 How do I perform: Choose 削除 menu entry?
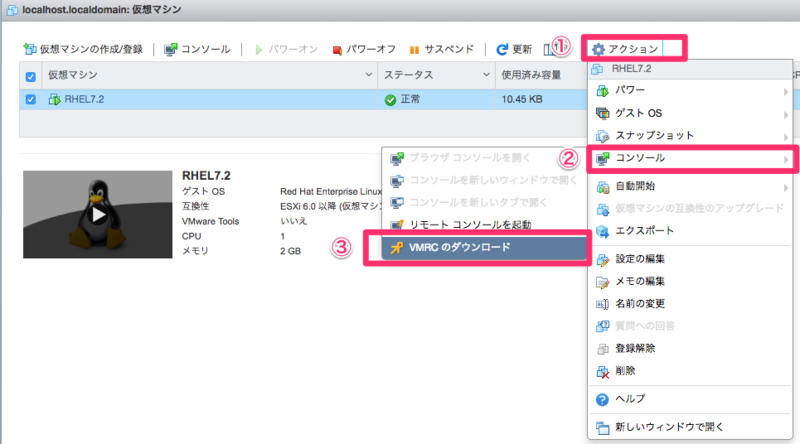pos(690,371)
